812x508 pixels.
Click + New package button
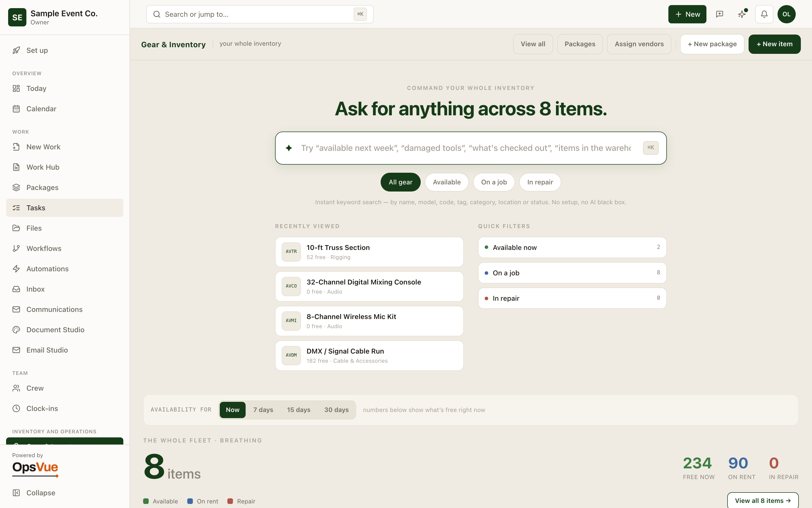pyautogui.click(x=712, y=44)
